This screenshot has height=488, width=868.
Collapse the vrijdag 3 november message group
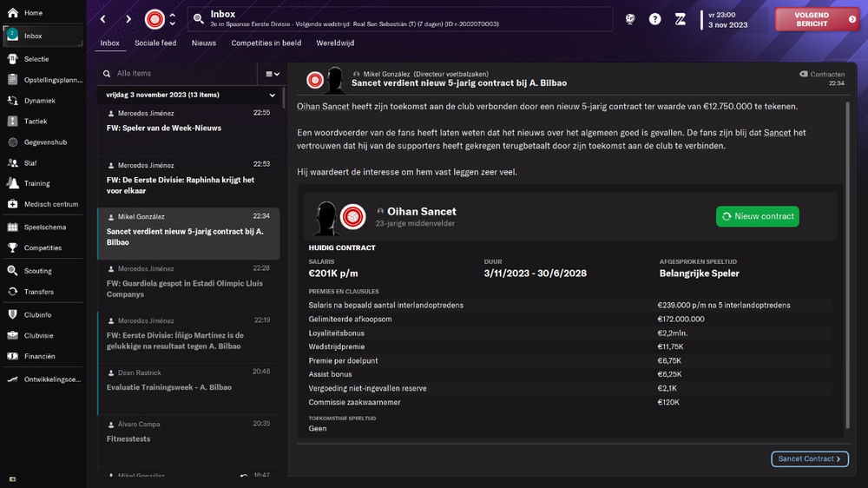(x=273, y=95)
